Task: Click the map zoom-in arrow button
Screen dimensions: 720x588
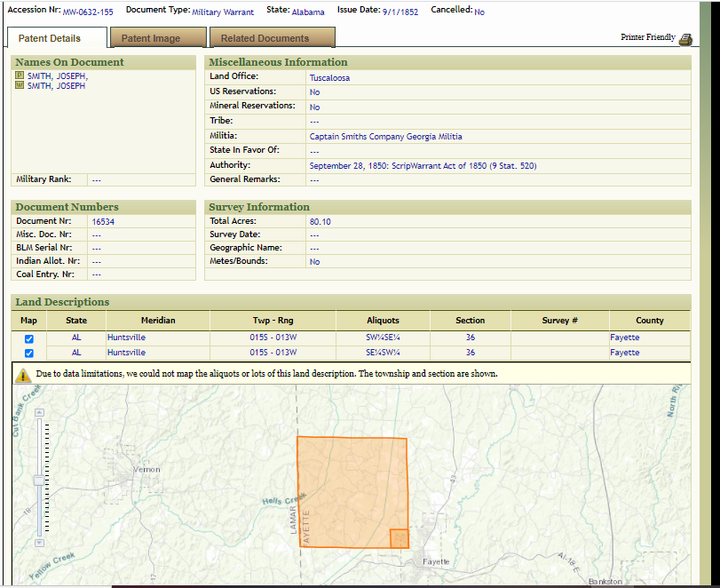Action: 38,412
